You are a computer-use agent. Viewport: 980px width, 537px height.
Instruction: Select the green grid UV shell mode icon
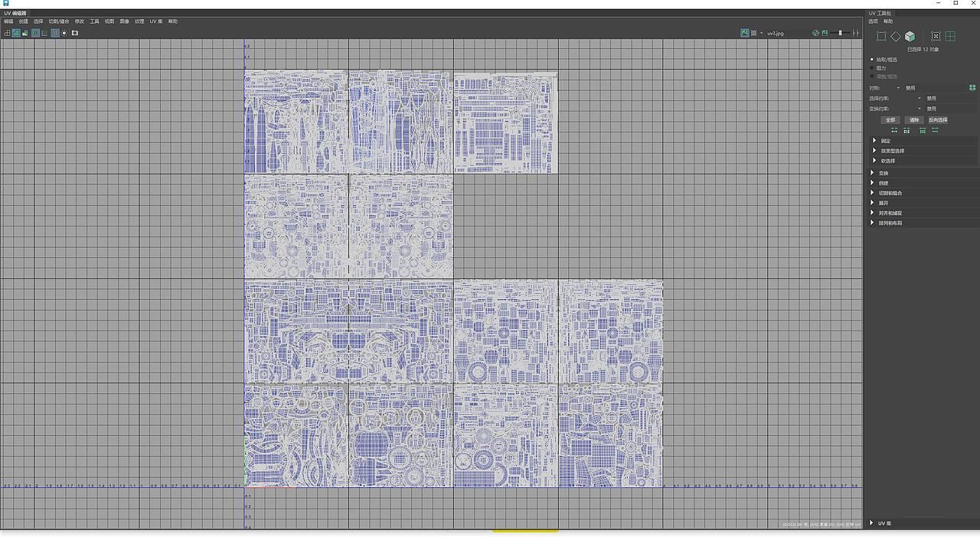coord(950,36)
